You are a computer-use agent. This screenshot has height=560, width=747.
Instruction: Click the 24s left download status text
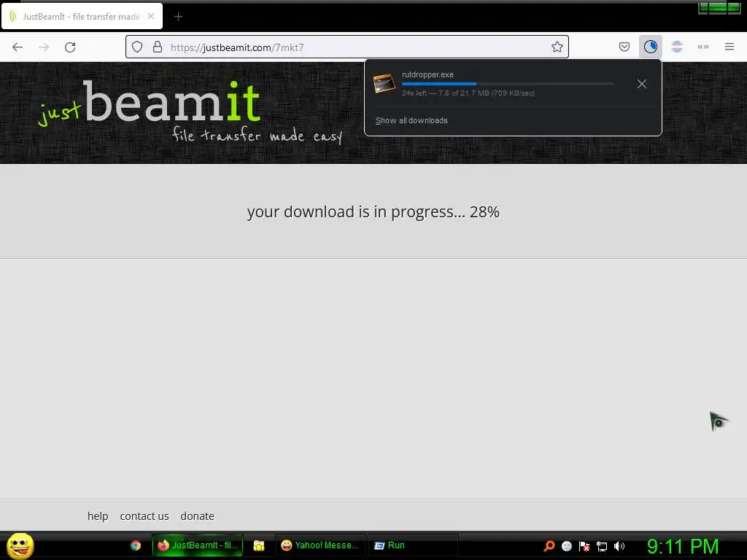(x=468, y=93)
